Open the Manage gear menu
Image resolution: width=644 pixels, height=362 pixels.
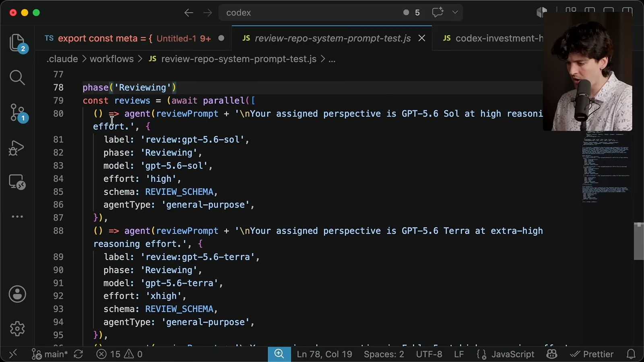tap(17, 329)
